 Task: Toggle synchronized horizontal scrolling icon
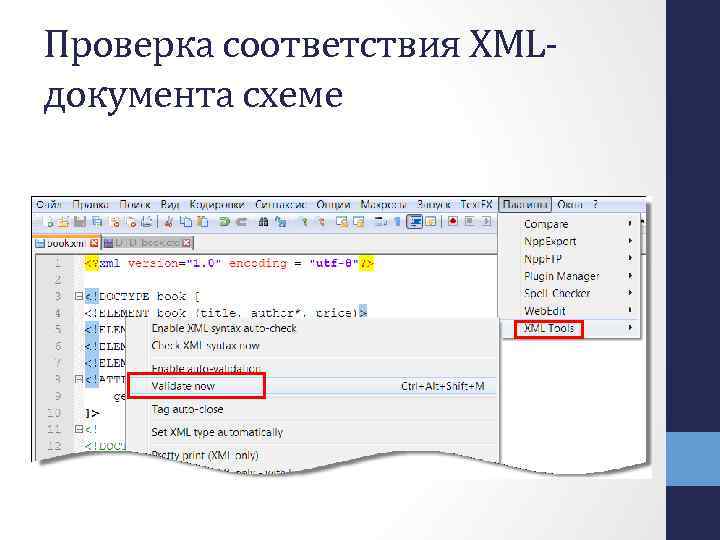click(358, 222)
